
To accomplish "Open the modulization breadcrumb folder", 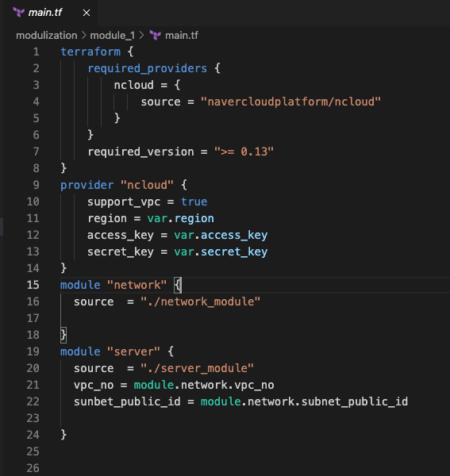I will (47, 36).
